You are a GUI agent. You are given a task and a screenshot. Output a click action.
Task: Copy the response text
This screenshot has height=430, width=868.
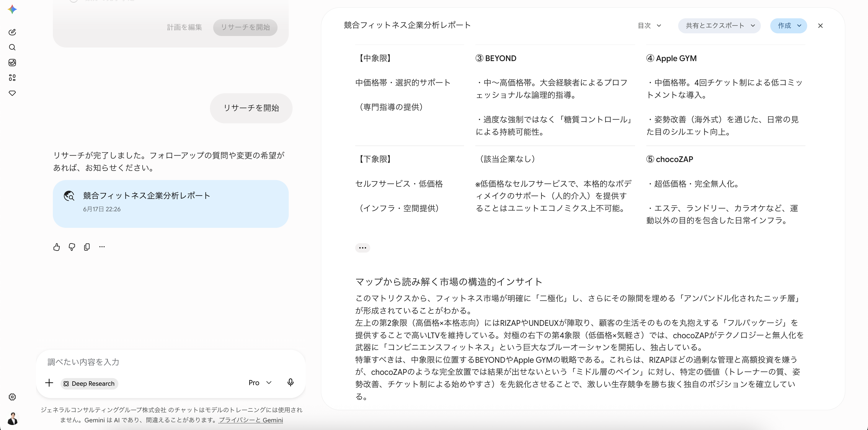(x=87, y=247)
